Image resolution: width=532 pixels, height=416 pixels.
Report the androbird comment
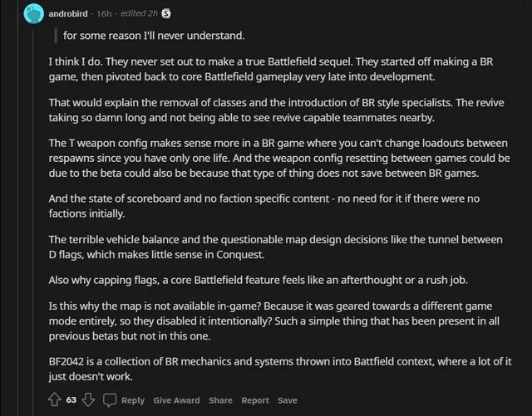click(x=255, y=400)
